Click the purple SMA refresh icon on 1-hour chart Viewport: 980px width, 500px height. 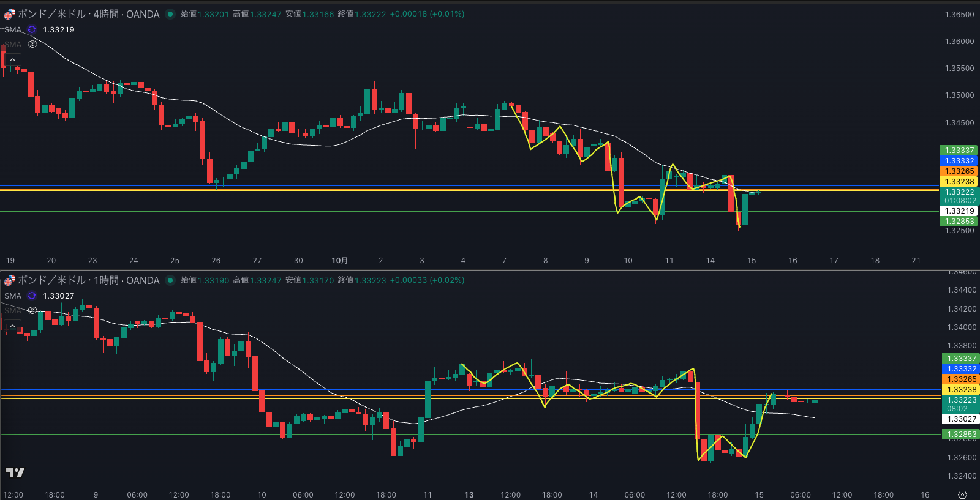pyautogui.click(x=32, y=296)
